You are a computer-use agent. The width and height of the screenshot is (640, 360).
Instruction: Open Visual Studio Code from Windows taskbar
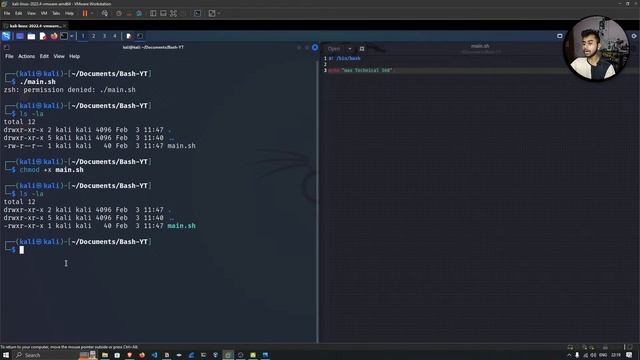154,355
